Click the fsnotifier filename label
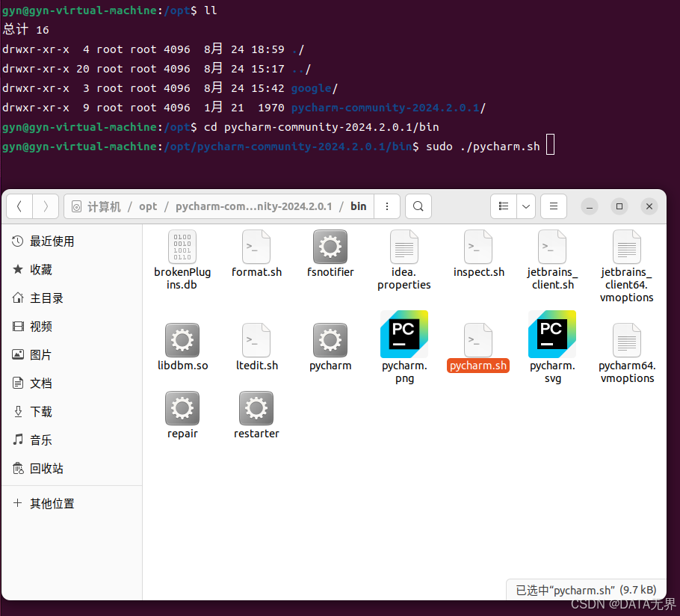Screen dimensions: 680x616 (330, 272)
